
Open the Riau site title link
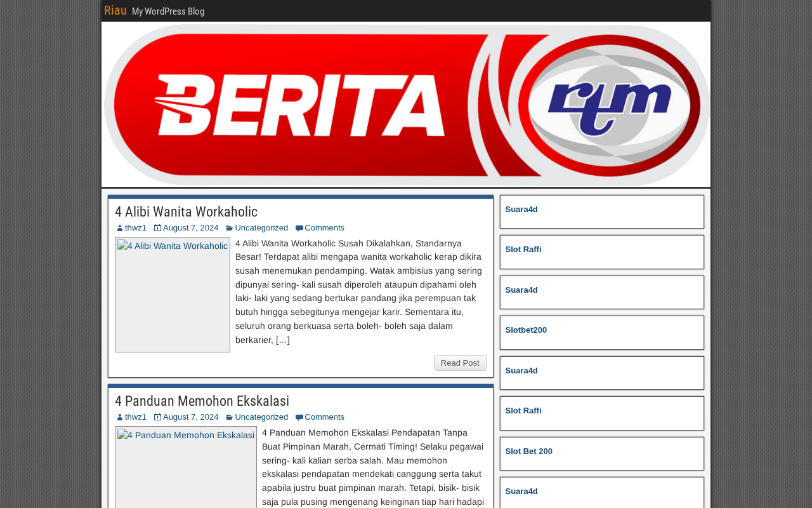click(115, 11)
